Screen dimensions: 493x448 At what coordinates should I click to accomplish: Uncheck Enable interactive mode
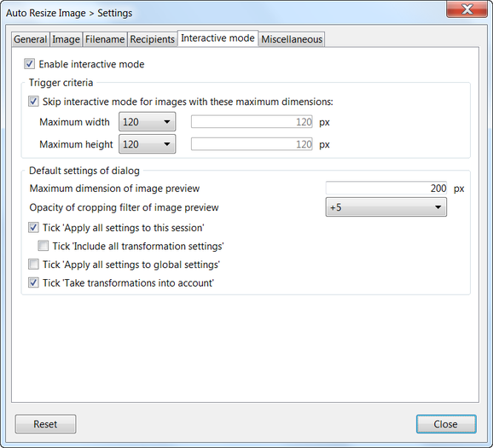click(30, 64)
